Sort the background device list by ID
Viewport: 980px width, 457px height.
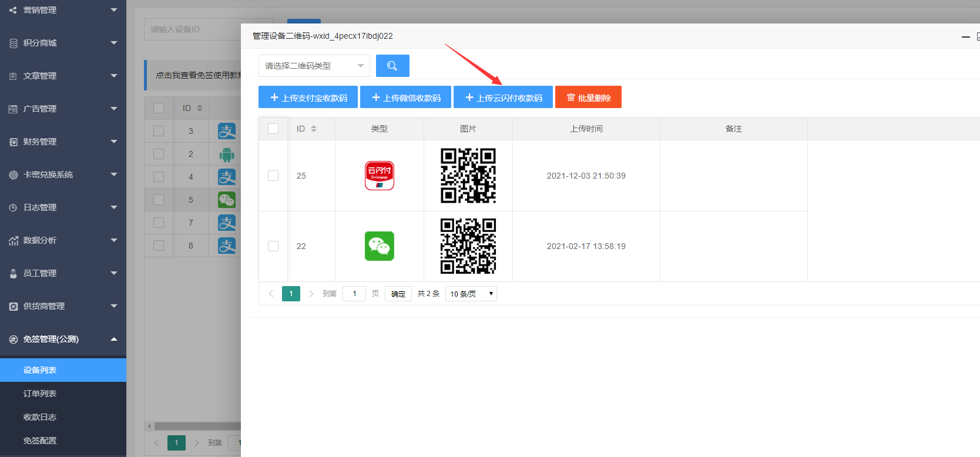(200, 108)
